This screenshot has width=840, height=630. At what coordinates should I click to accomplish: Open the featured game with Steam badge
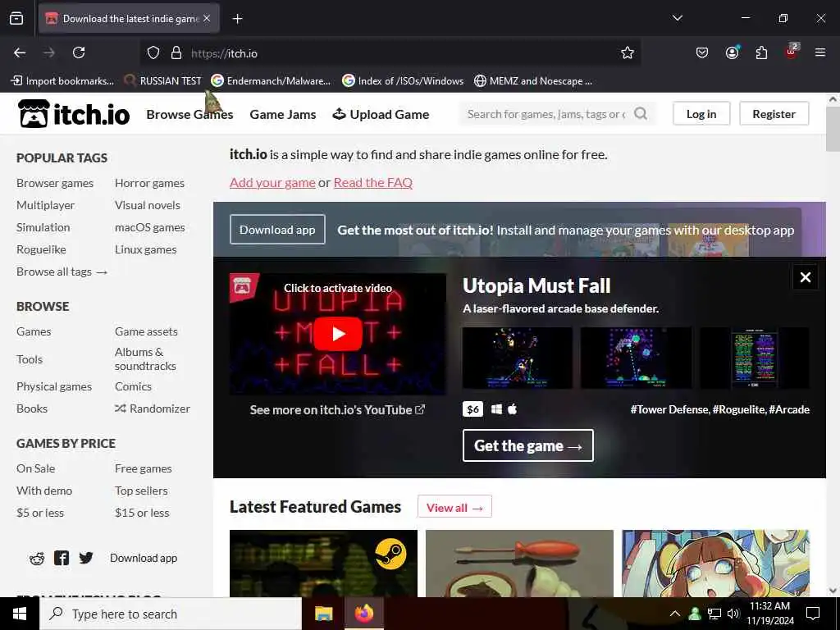(323, 563)
